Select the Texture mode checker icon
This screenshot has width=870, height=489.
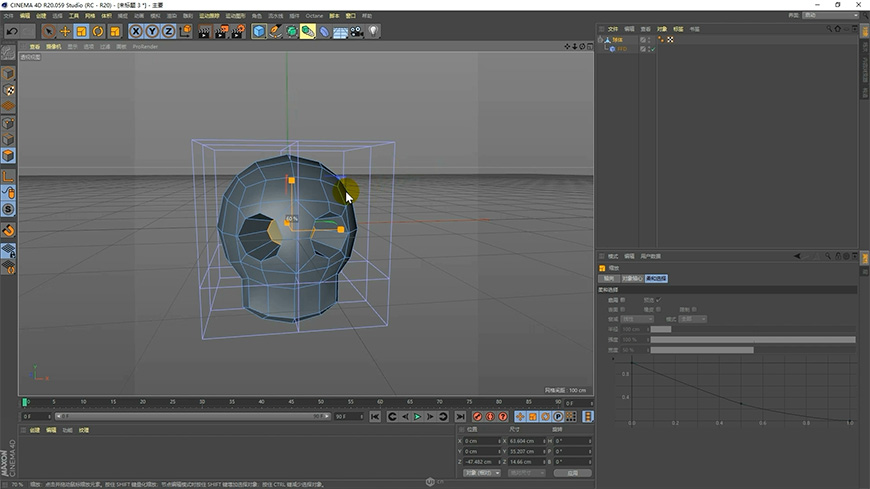pos(8,90)
